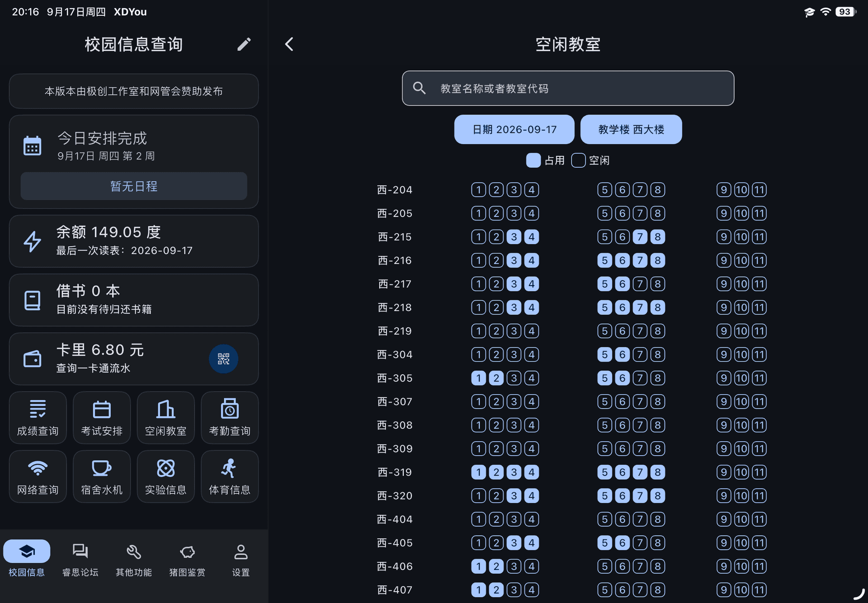Open the 教学楼 西大楼 building selector
This screenshot has height=603, width=868.
click(x=631, y=129)
